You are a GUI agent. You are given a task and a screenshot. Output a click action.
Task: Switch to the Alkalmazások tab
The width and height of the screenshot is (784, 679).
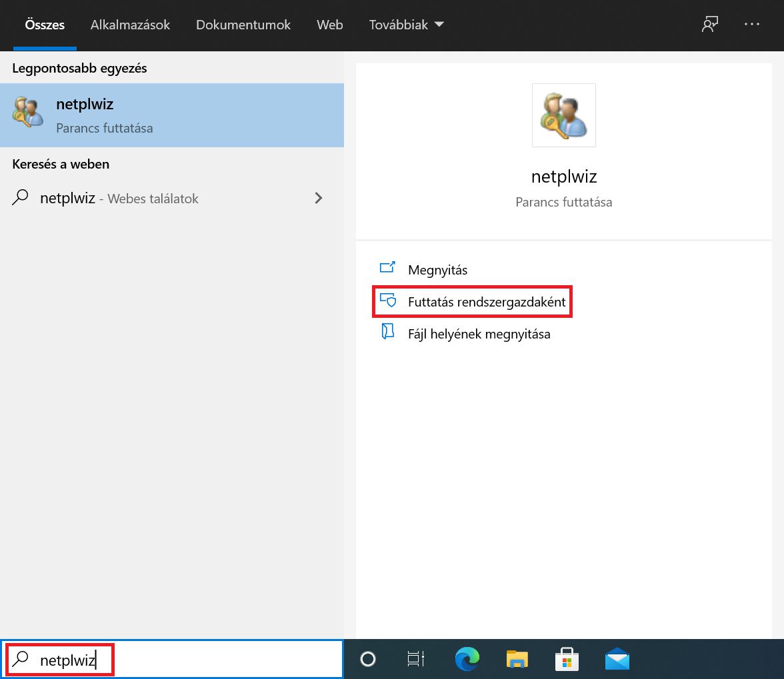[130, 25]
